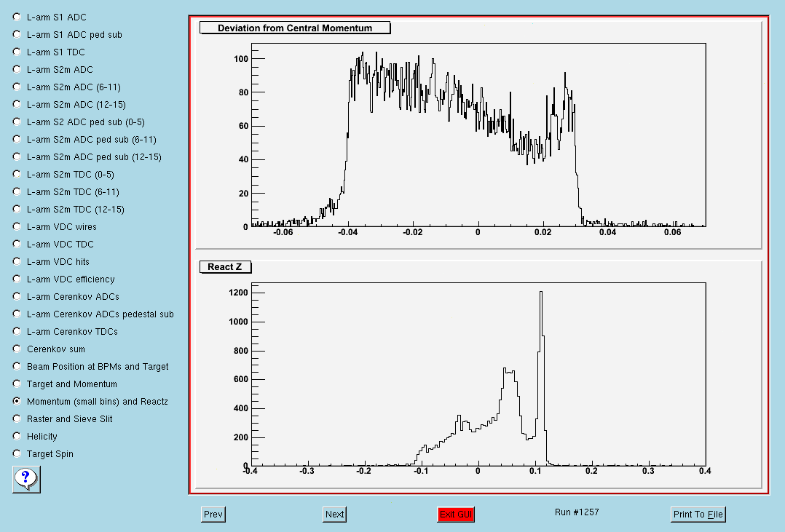Click the Deviation from Central Momentum title

295,28
